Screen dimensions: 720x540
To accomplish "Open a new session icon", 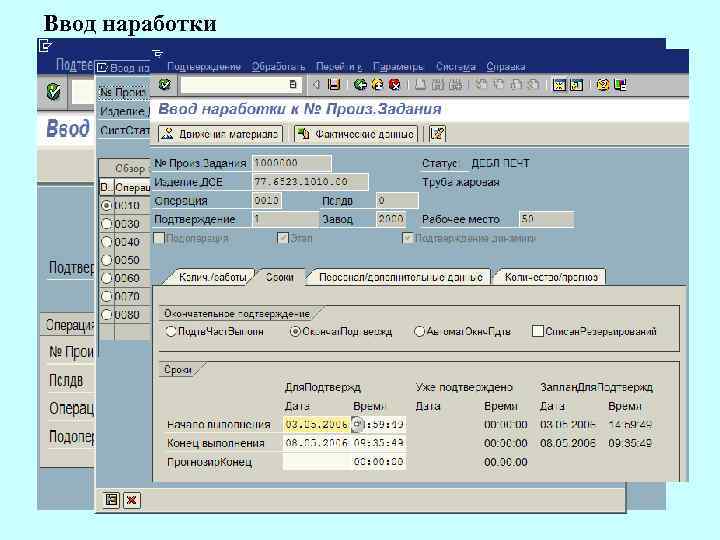I will point(559,85).
